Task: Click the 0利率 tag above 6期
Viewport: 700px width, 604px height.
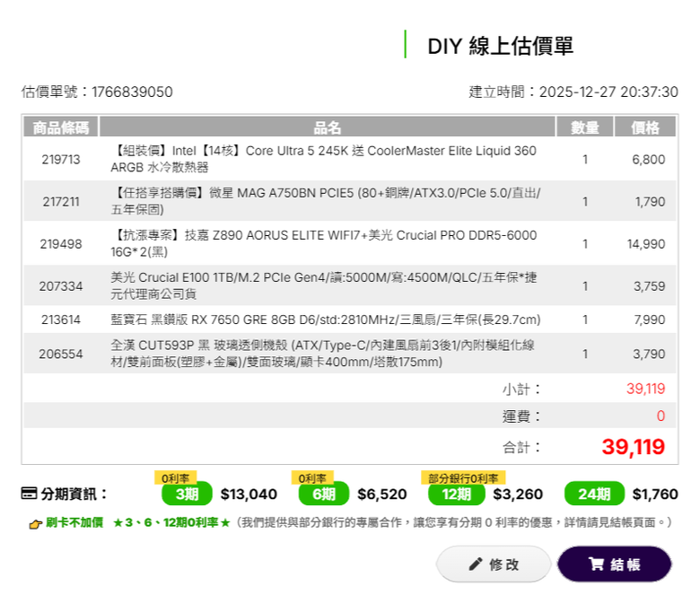Action: [x=312, y=478]
